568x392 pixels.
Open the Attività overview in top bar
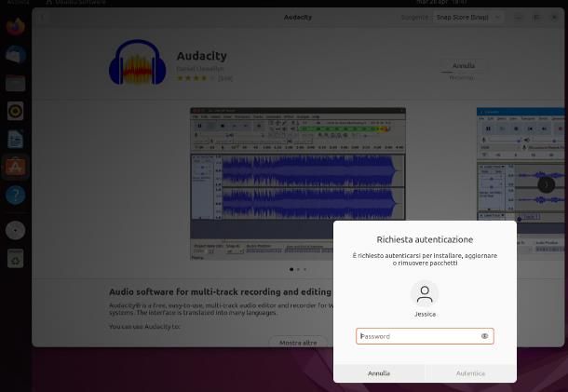(18, 2)
